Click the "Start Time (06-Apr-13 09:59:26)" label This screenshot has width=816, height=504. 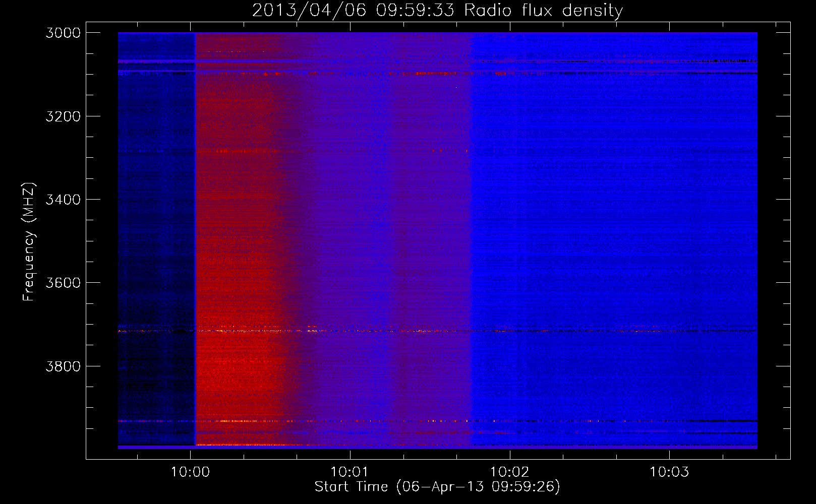[x=437, y=487]
